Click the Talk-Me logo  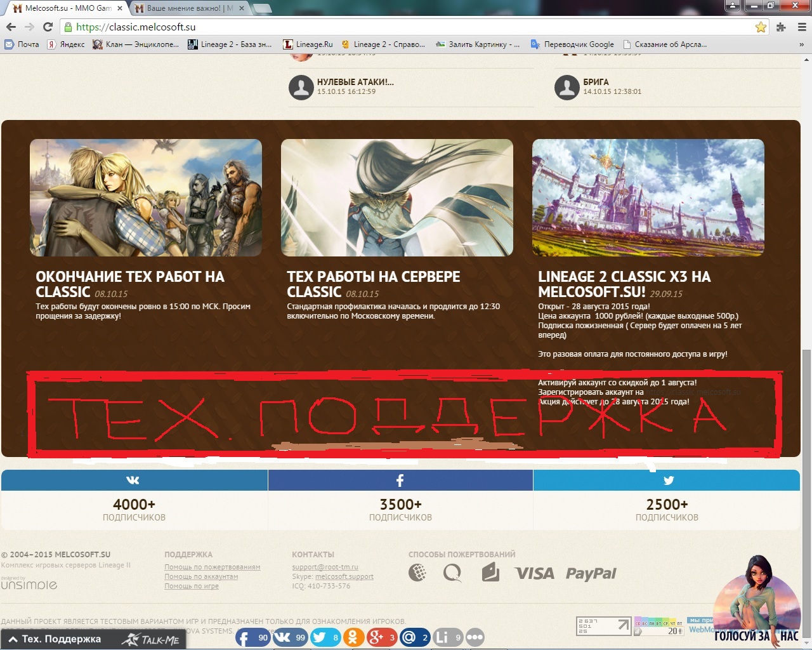coord(151,640)
